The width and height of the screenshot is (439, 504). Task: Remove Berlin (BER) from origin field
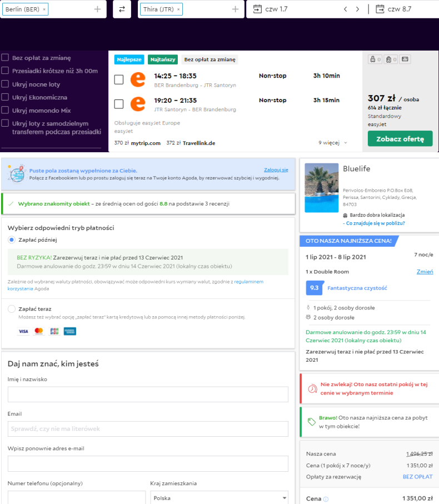(x=44, y=9)
